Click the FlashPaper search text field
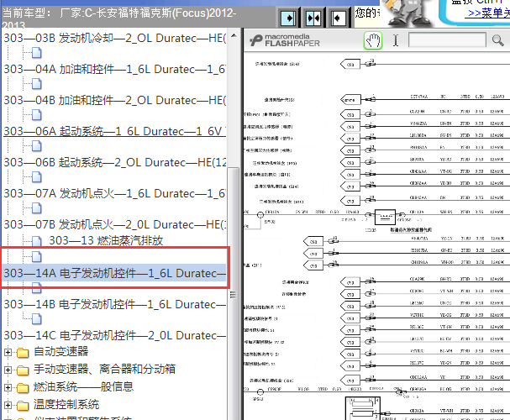Screen dimensions: 510x420 (447, 40)
